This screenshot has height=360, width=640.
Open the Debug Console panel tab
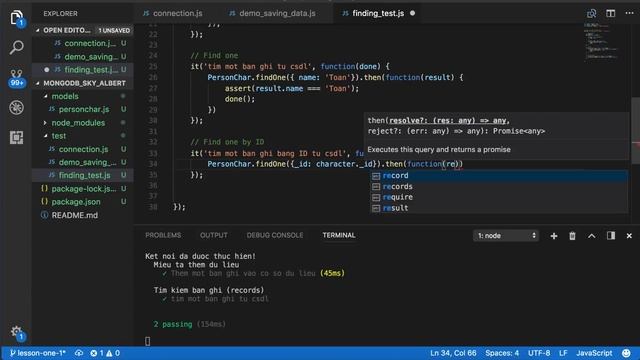[x=275, y=236]
